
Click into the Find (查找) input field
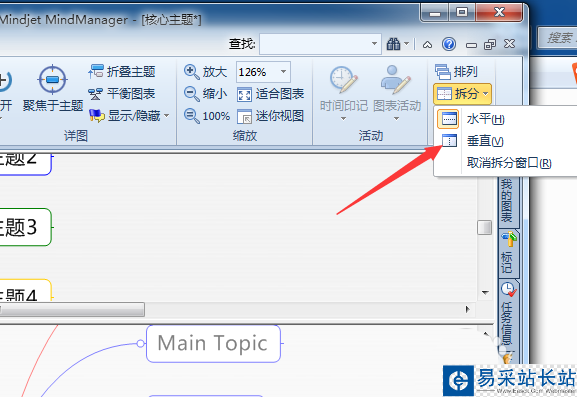pos(315,44)
